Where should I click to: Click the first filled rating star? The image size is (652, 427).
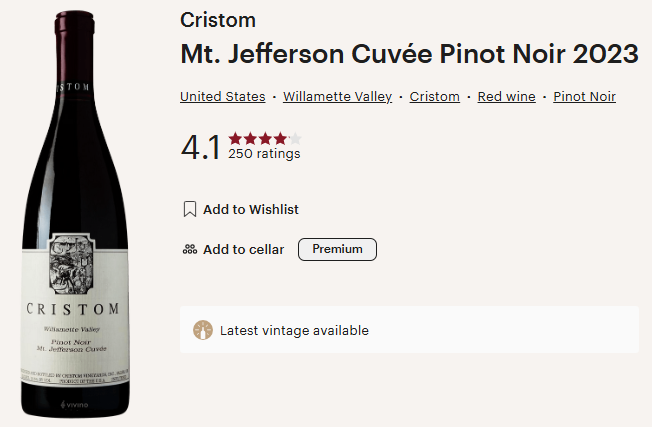pos(235,138)
